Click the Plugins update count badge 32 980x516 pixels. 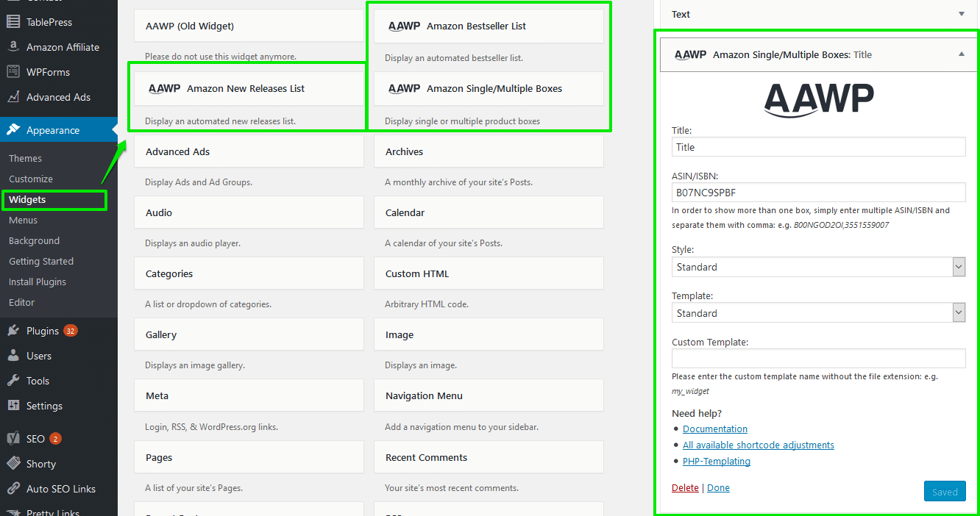[x=71, y=331]
